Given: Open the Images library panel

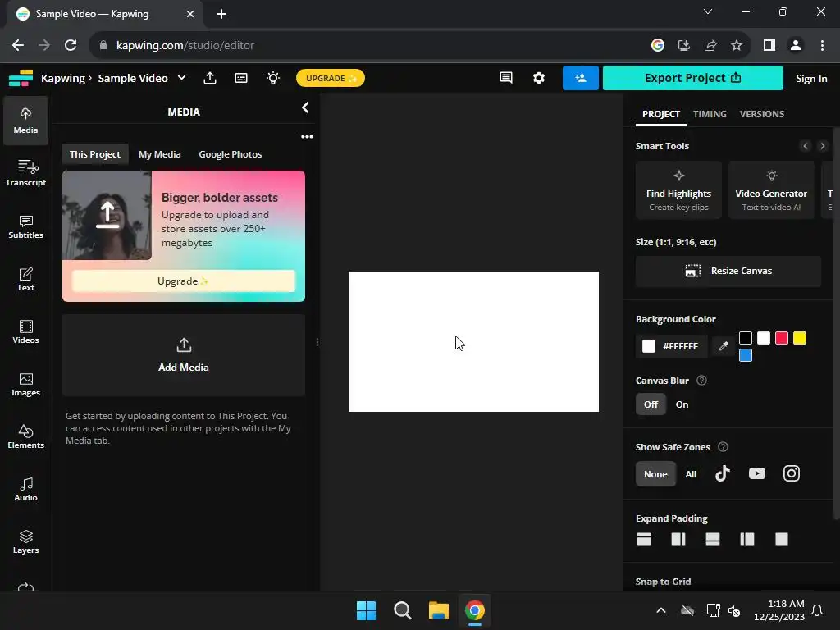Looking at the screenshot, I should 25,384.
